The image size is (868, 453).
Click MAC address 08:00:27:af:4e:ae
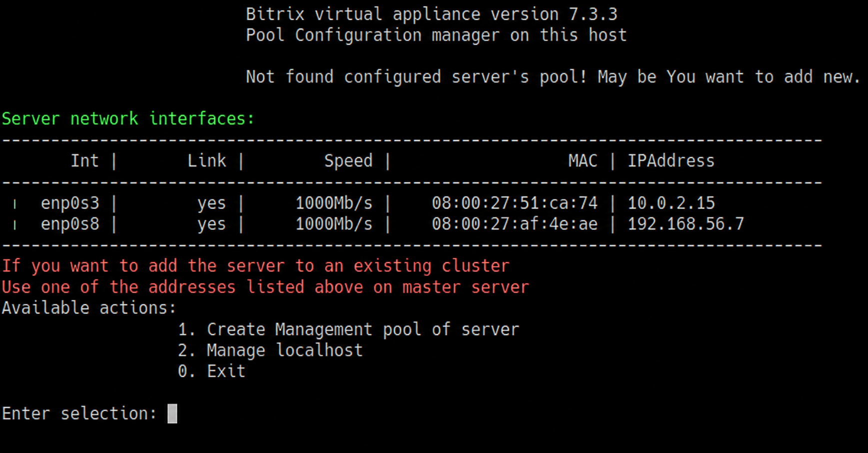tap(514, 224)
